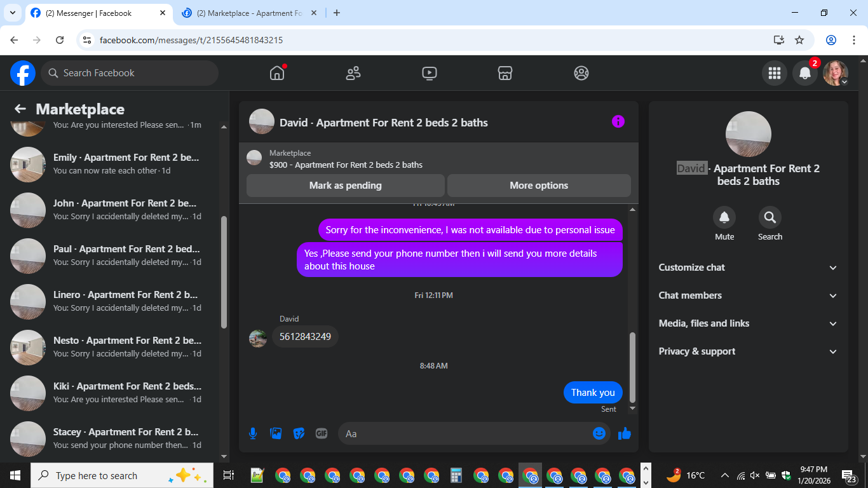Click the Thank you message bubble

[593, 393]
